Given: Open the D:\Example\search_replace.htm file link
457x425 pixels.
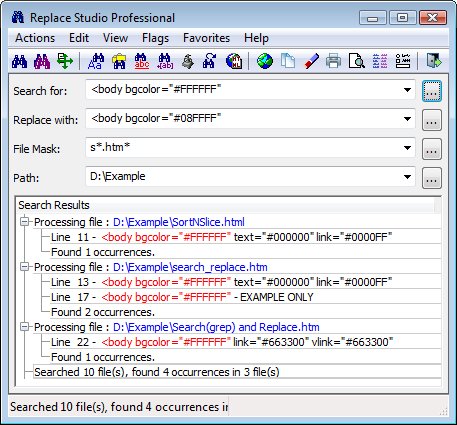Looking at the screenshot, I should (x=190, y=267).
